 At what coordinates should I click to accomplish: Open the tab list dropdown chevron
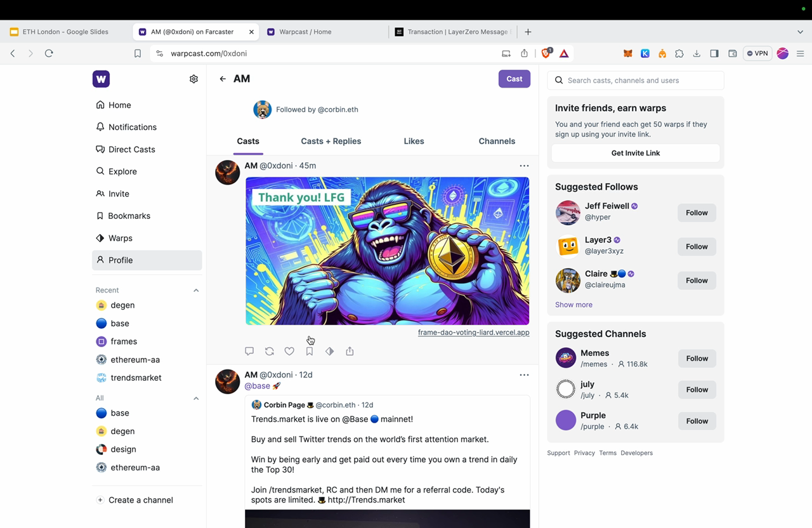pos(800,32)
